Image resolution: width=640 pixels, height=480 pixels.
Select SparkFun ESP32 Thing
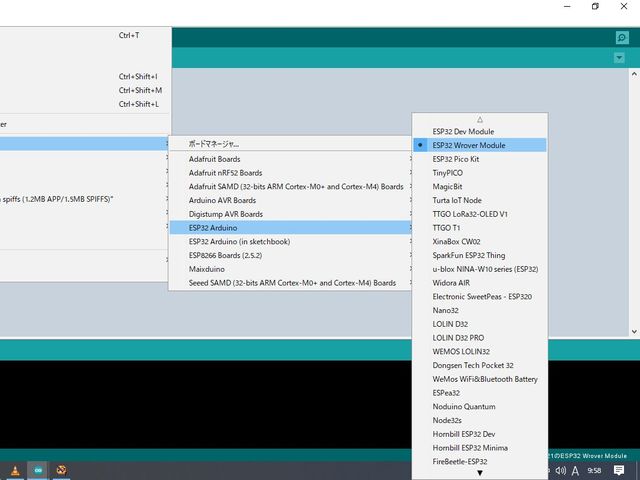480,255
